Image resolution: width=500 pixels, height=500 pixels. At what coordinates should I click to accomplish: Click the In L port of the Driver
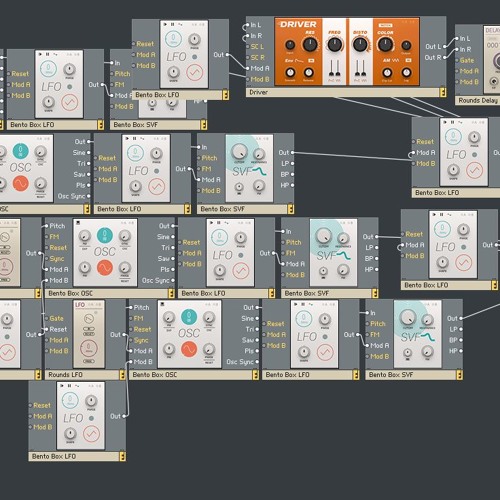(x=247, y=25)
